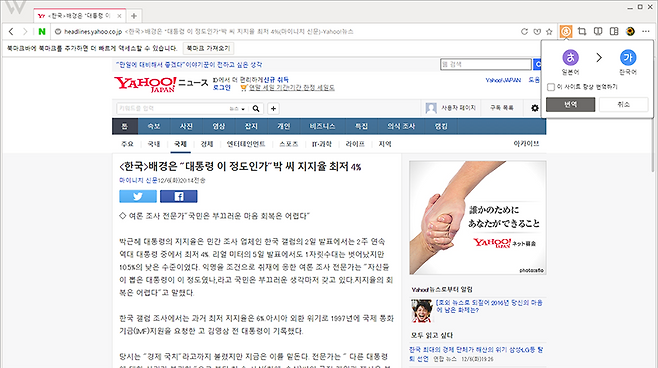Select the 속보 breaking news tab
This screenshot has width=658, height=368.
tap(154, 126)
